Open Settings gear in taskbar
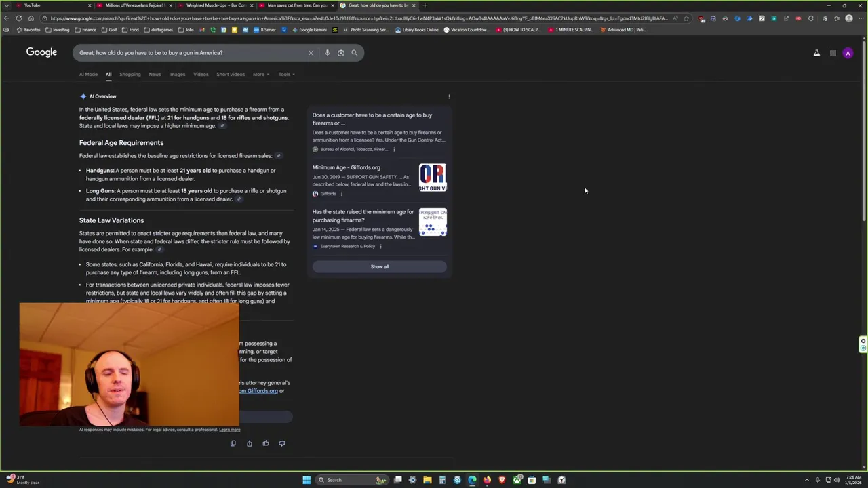The width and height of the screenshot is (868, 488). tap(412, 480)
